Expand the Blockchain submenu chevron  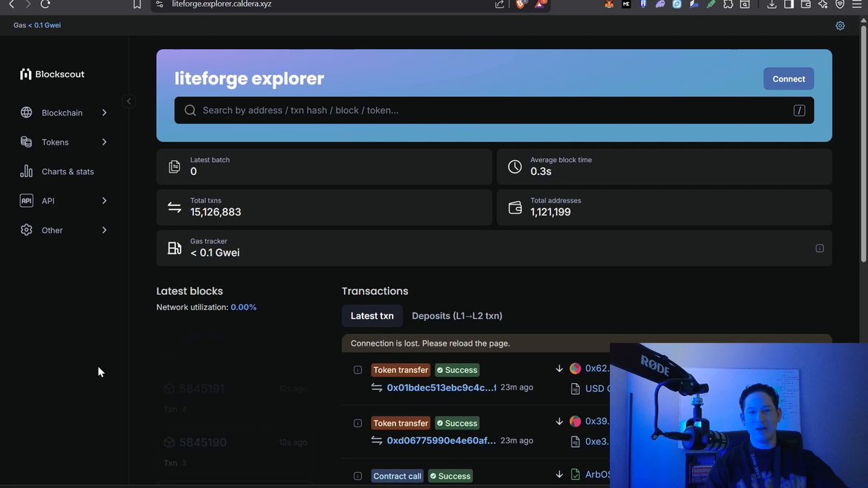104,113
